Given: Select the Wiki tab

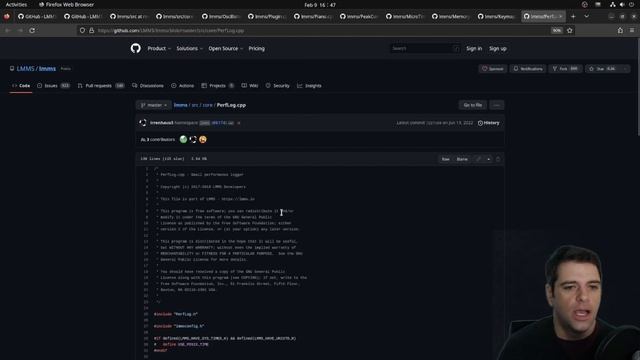Looking at the screenshot, I should tap(250, 86).
